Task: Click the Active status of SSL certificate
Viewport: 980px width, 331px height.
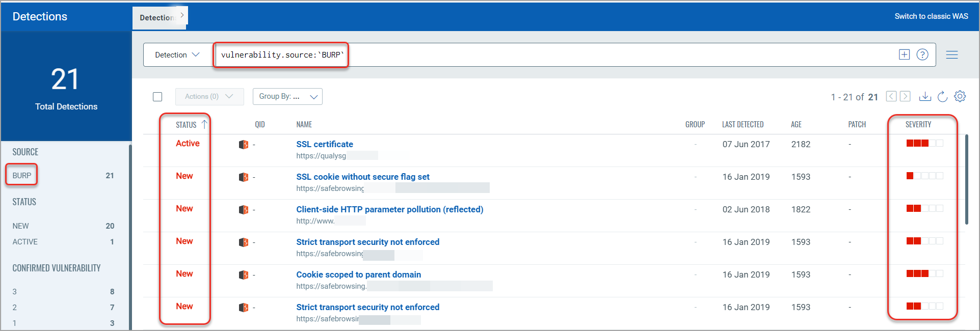Action: [x=188, y=143]
